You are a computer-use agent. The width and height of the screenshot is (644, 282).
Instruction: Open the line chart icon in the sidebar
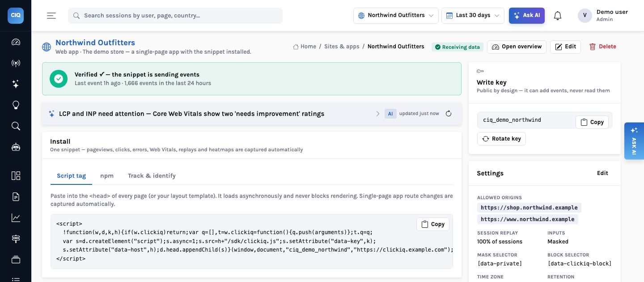point(16,218)
